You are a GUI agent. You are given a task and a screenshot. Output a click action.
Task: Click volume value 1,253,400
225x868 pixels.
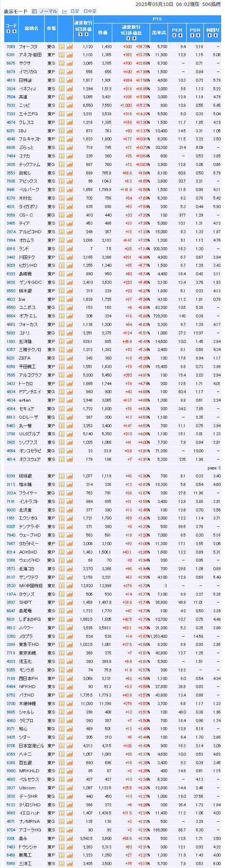(x=158, y=636)
